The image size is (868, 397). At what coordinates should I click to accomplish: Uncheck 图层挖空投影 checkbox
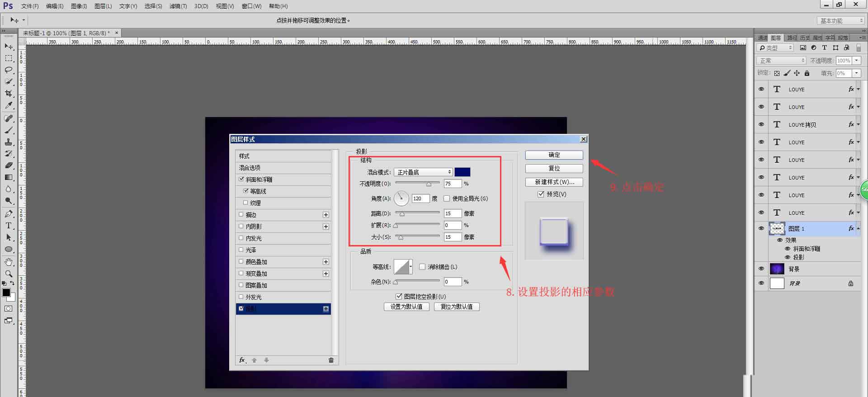(x=399, y=297)
